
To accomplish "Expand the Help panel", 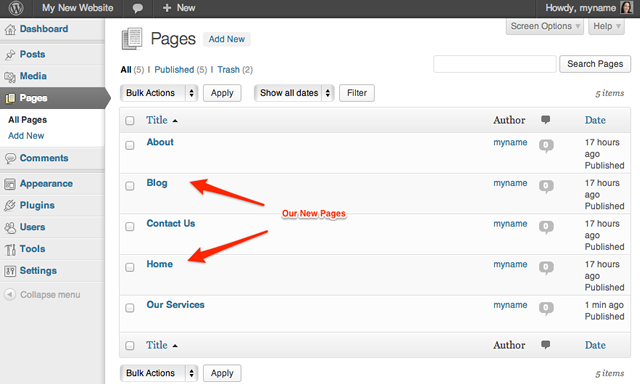I will [607, 27].
